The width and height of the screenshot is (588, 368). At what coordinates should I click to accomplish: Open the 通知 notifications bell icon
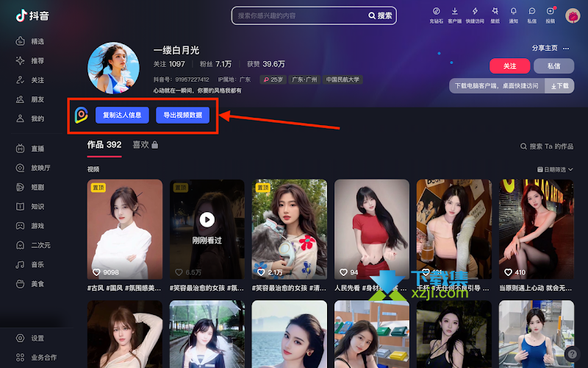[x=513, y=15]
